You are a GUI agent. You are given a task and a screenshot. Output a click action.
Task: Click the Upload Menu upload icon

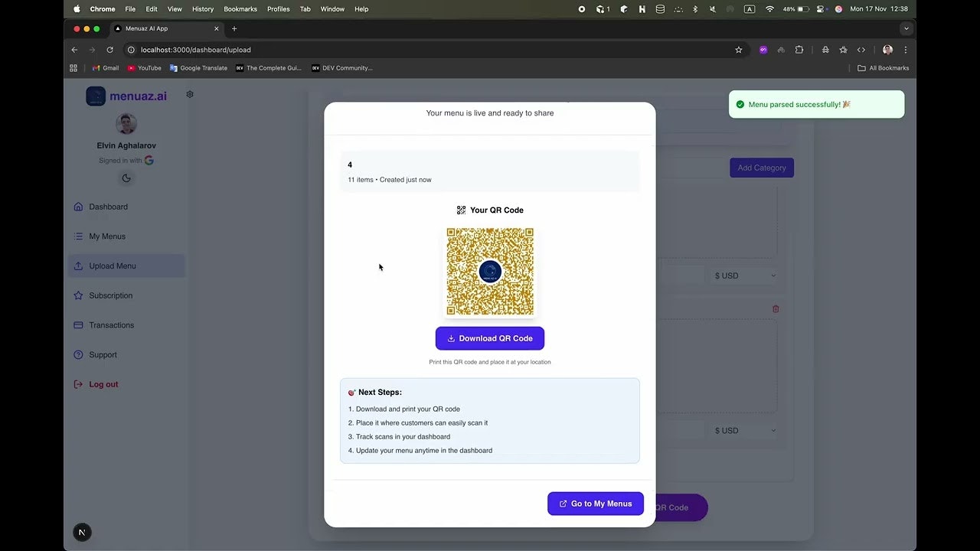(78, 266)
